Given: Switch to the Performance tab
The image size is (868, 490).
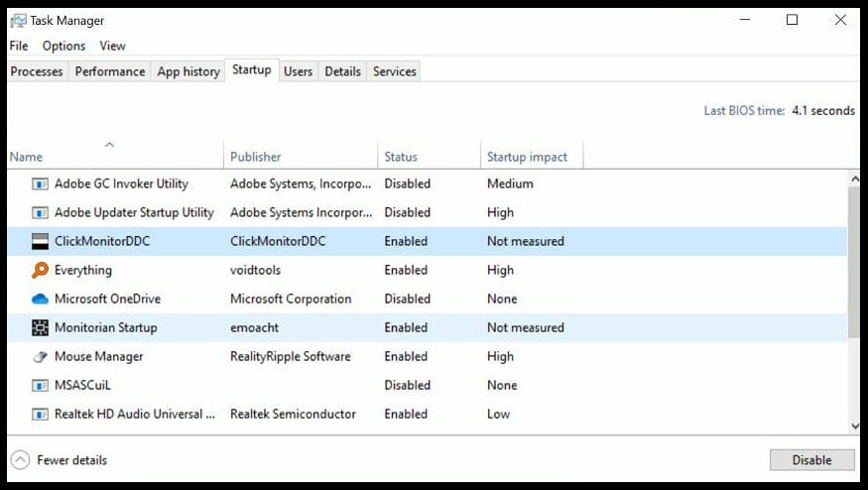Looking at the screenshot, I should [110, 71].
